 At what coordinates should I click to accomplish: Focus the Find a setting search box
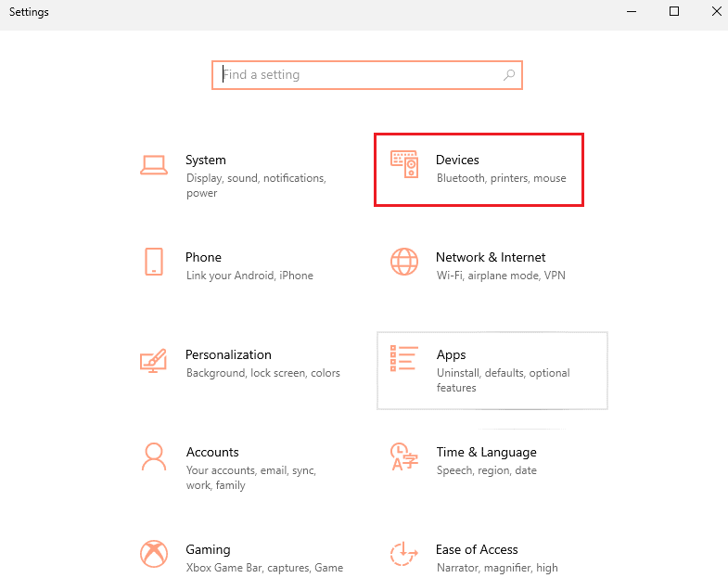362,75
